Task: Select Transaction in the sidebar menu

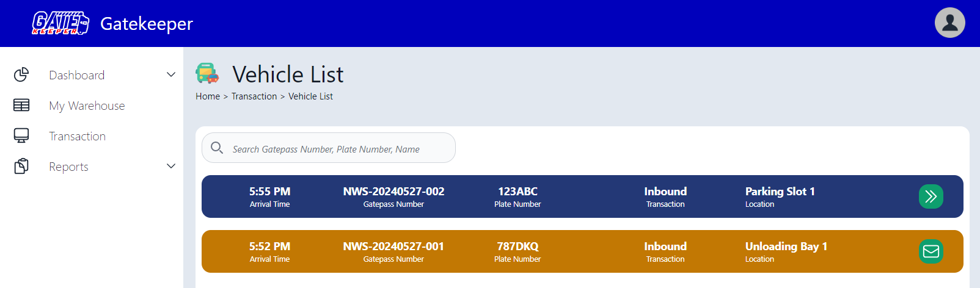Action: (x=77, y=136)
